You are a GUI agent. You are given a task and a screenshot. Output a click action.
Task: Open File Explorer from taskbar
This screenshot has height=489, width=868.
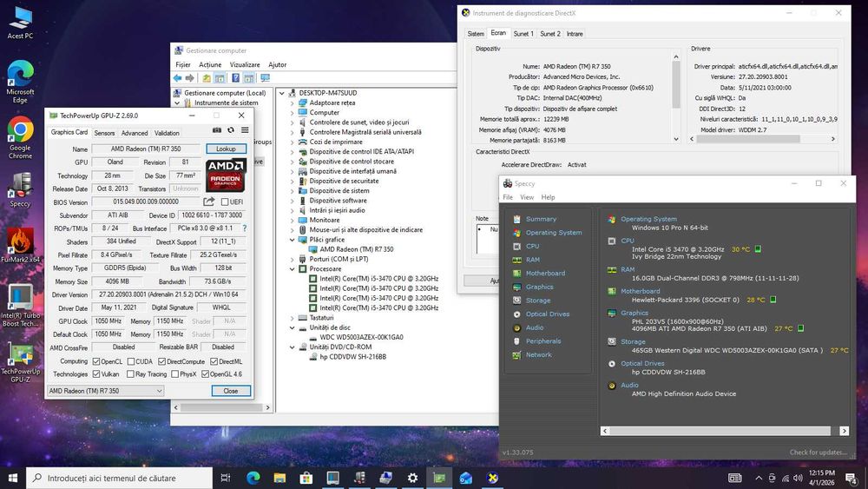279,478
